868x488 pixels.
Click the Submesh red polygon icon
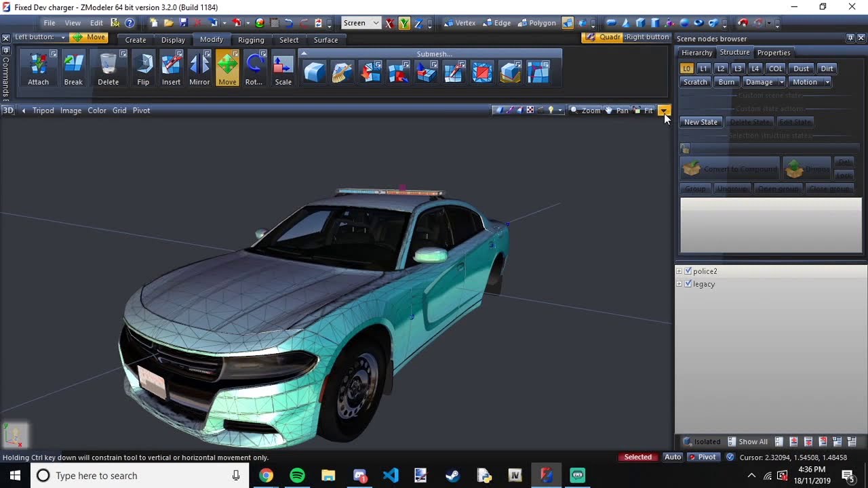482,73
